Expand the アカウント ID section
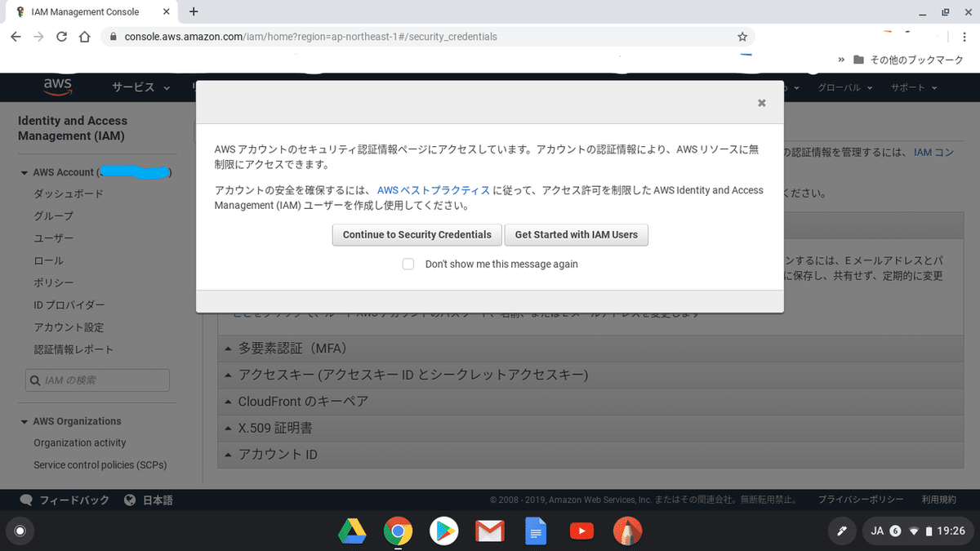980x551 pixels. [591, 454]
